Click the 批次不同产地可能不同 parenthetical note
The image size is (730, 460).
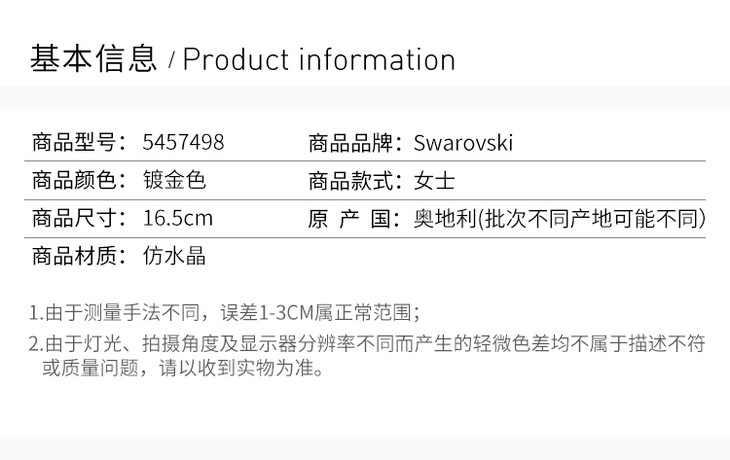592,218
